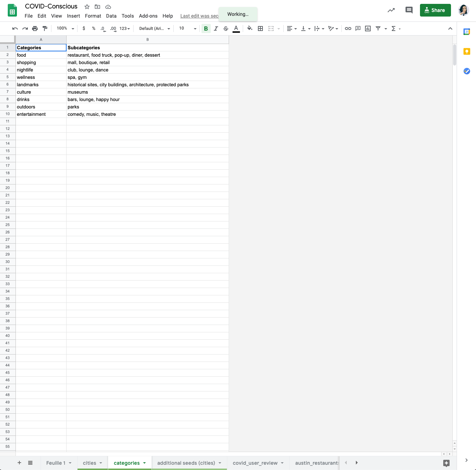This screenshot has width=476, height=470.
Task: Open the zoom level dropdown
Action: [x=66, y=29]
